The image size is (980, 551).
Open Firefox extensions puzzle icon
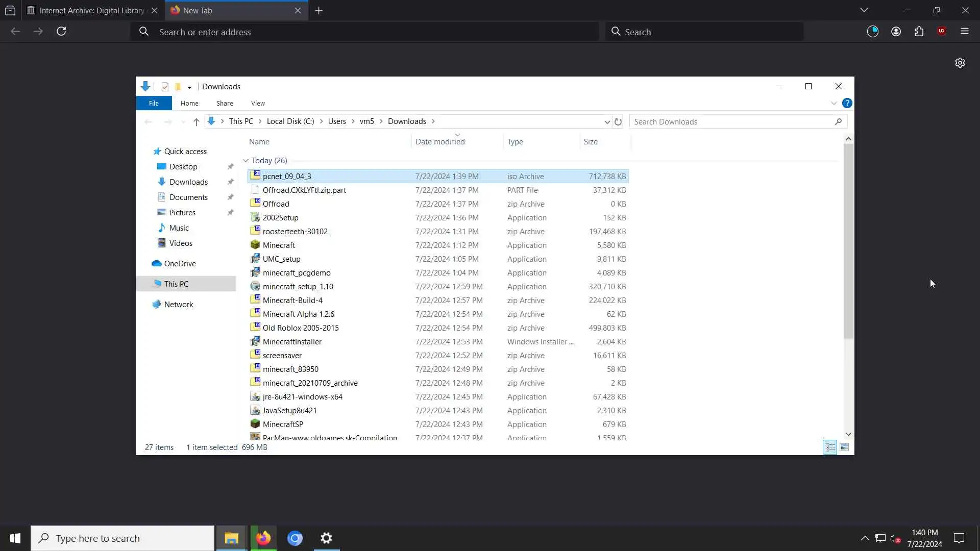tap(919, 32)
